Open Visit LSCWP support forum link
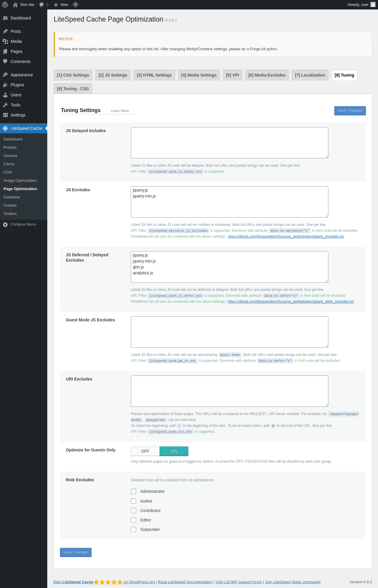This screenshot has width=378, height=588. click(x=239, y=582)
